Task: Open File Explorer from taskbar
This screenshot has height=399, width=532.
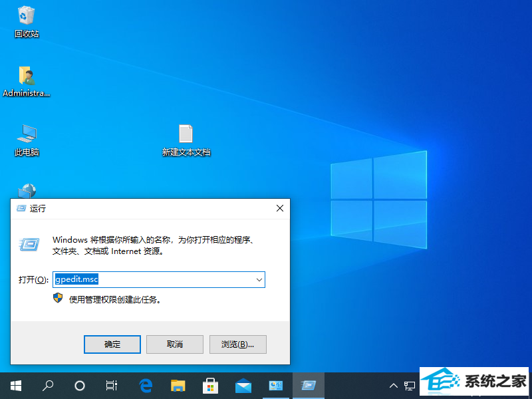Action: pos(178,386)
